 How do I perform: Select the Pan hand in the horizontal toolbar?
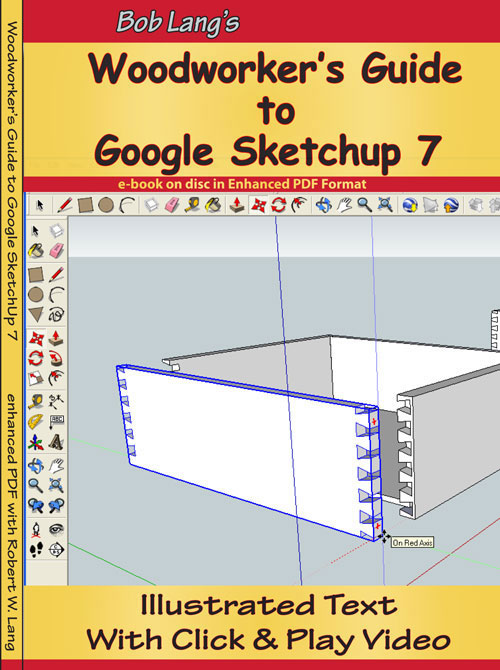344,205
